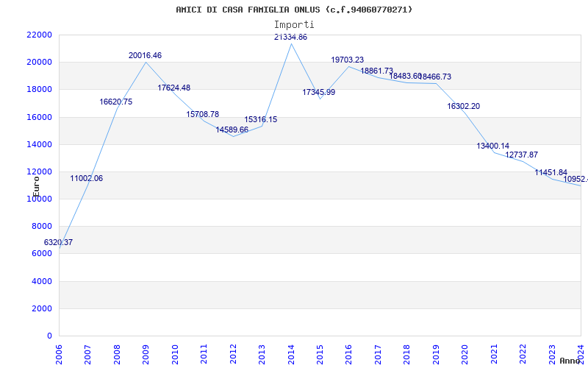The width and height of the screenshot is (588, 368).
Task: Click the 12737.87 data label
Action: [x=522, y=155]
